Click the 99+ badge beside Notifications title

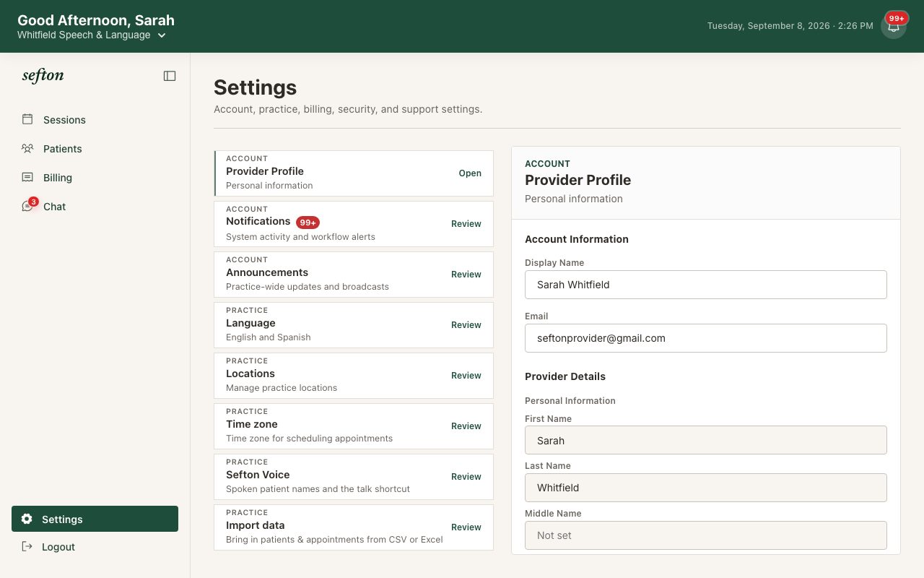click(308, 223)
